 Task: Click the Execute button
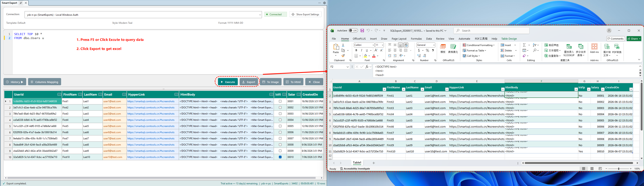coord(228,82)
